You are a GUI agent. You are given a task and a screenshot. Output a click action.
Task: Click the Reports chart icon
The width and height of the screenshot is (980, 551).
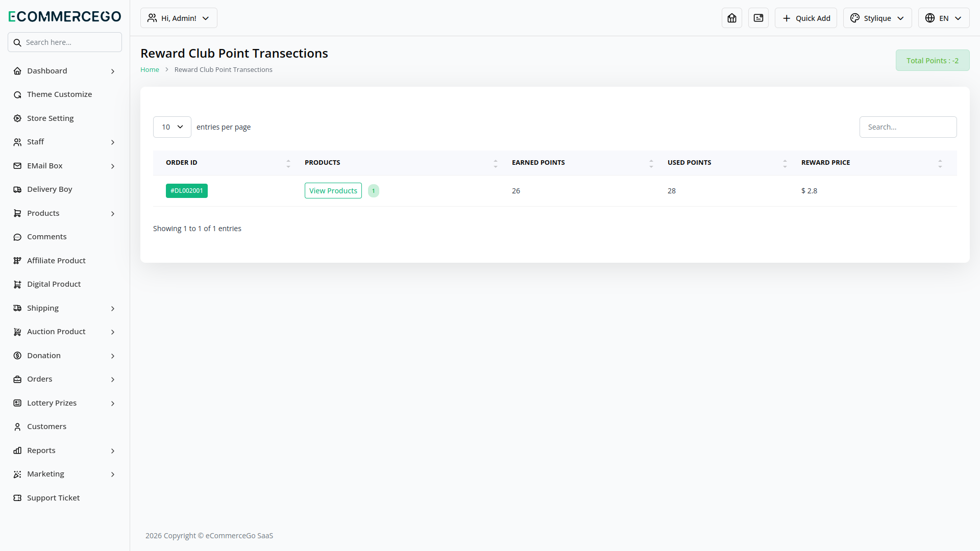[x=17, y=450]
